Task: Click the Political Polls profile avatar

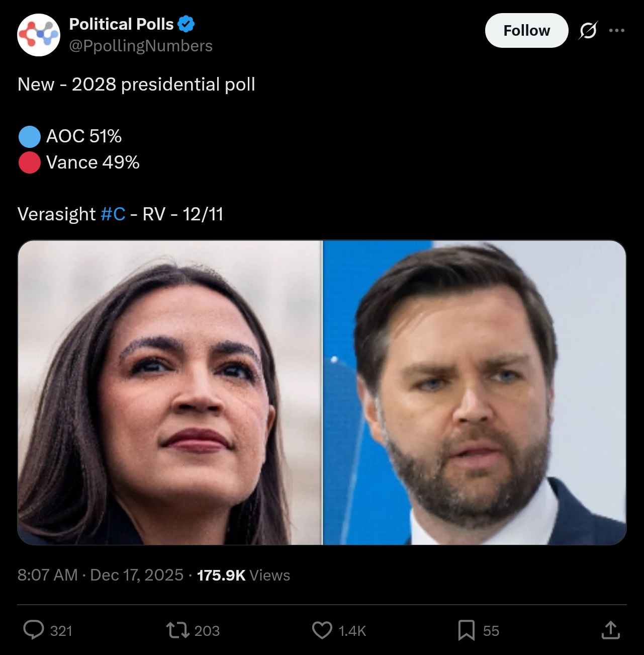Action: 39,35
